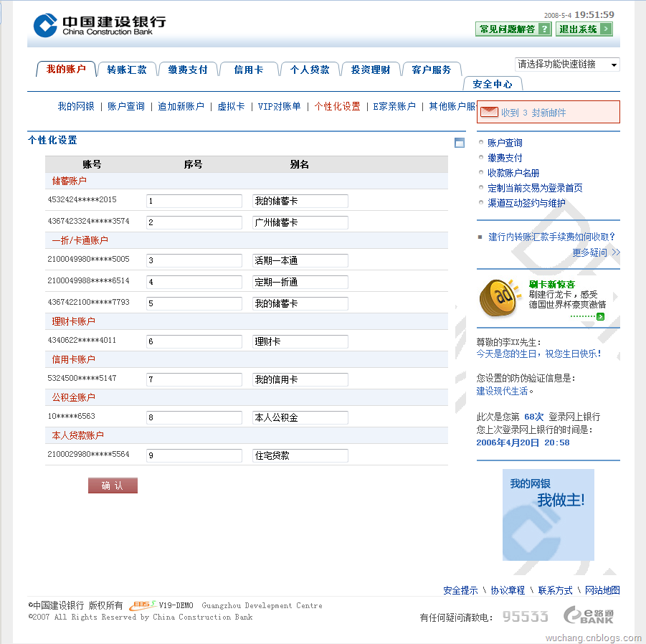Click the alias field 定期一折通
This screenshot has width=646, height=644.
pyautogui.click(x=300, y=283)
